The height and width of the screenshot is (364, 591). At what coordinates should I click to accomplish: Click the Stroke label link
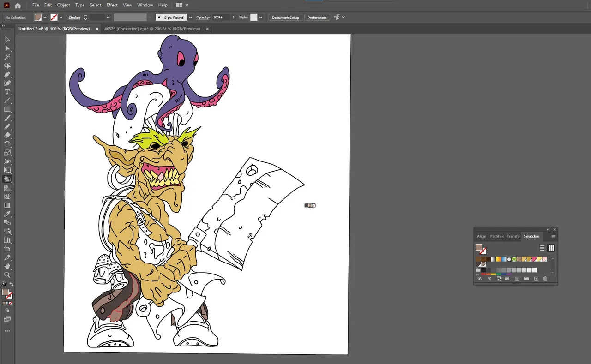pos(74,17)
